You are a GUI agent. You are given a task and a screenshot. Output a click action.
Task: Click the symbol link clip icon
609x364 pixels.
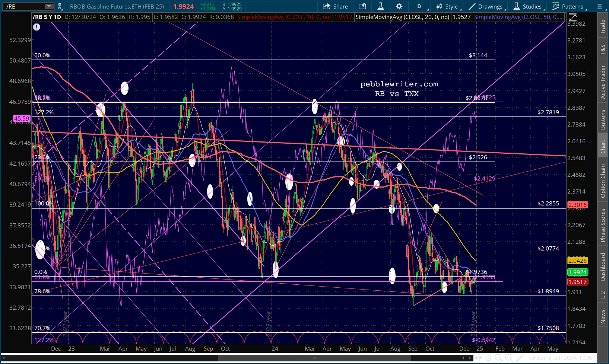tap(60, 6)
